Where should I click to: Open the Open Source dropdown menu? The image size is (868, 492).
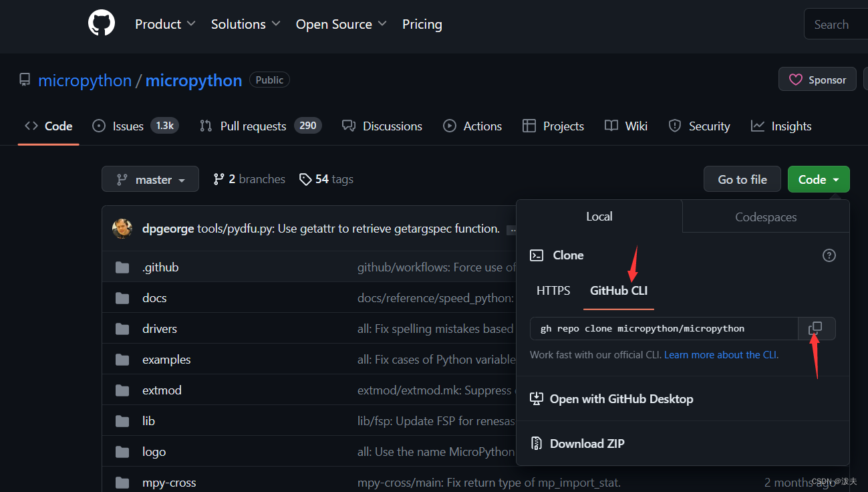point(341,24)
